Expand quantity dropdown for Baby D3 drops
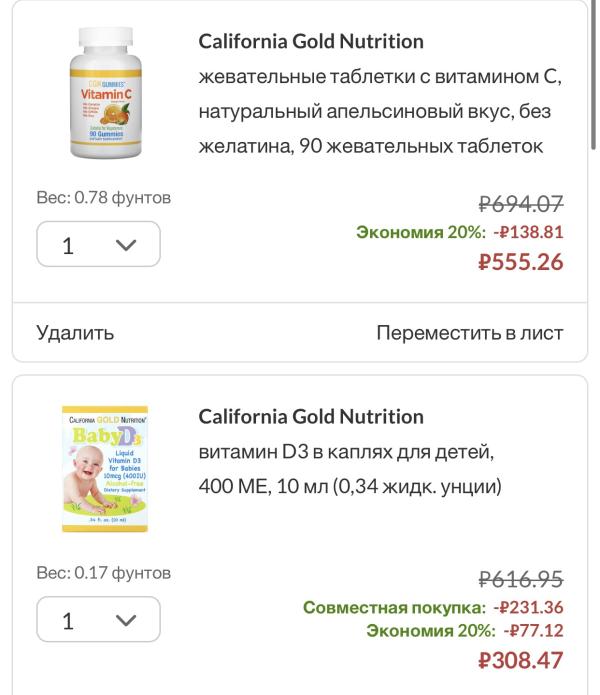The height and width of the screenshot is (695, 600). click(98, 619)
